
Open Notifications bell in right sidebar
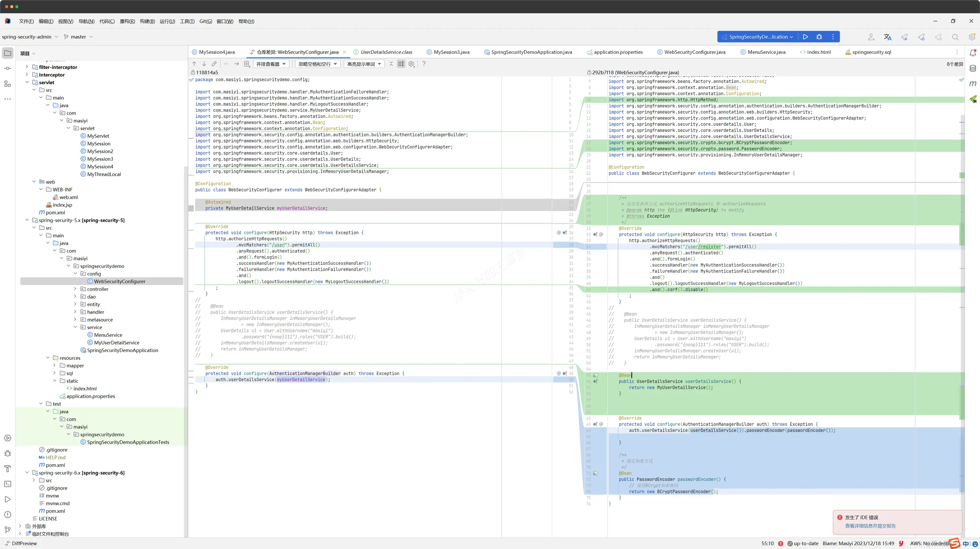[x=973, y=53]
